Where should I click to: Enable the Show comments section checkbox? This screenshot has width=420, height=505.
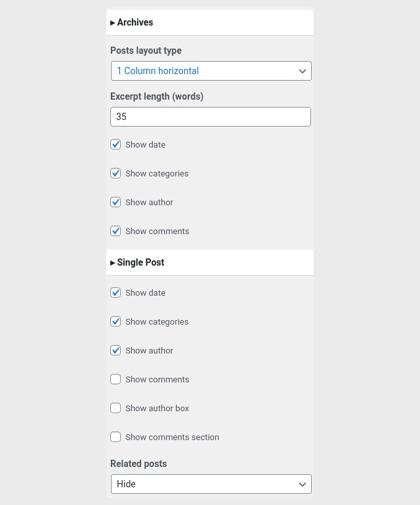(x=115, y=437)
